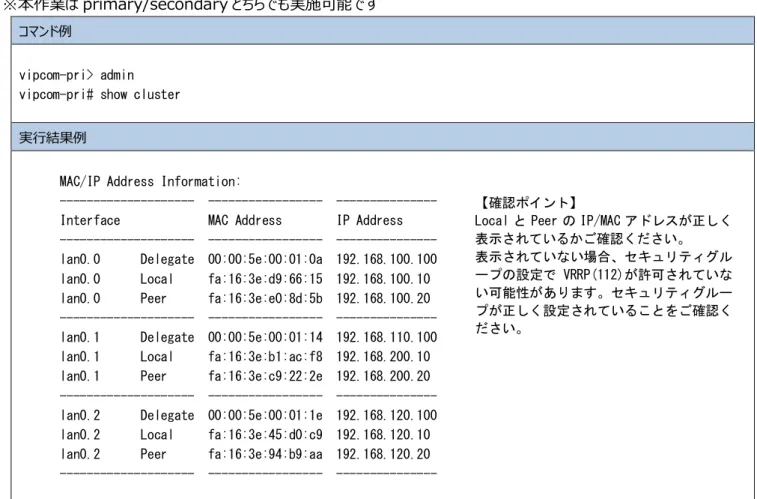The width and height of the screenshot is (757, 499).
Task: Click MAC value fa:16:3e:b1:ac:f8
Action: (x=265, y=357)
